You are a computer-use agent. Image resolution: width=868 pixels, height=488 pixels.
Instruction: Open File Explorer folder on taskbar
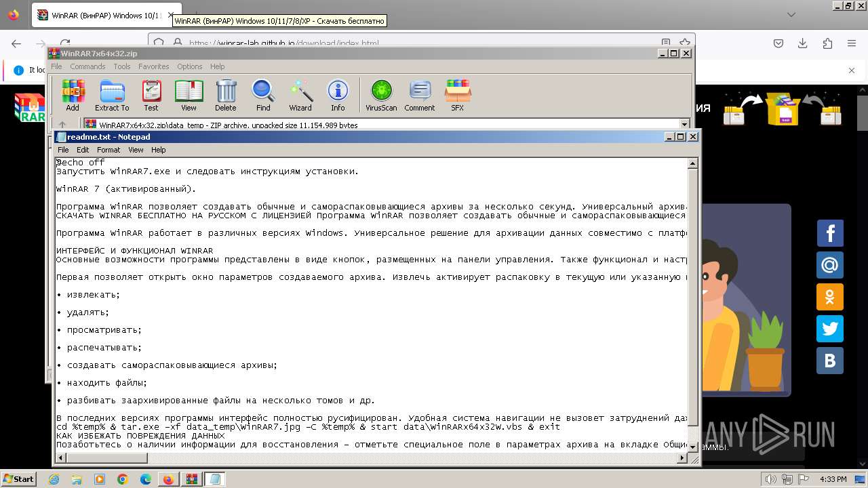coord(76,479)
